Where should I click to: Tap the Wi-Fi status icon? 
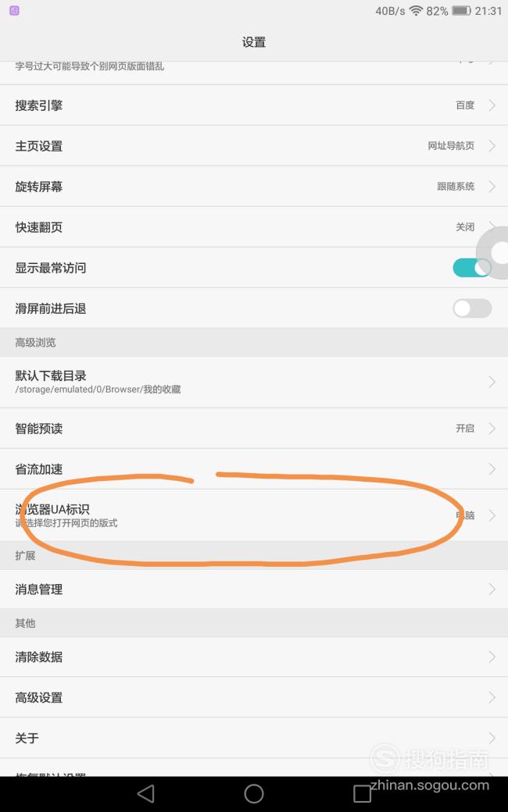pos(416,11)
